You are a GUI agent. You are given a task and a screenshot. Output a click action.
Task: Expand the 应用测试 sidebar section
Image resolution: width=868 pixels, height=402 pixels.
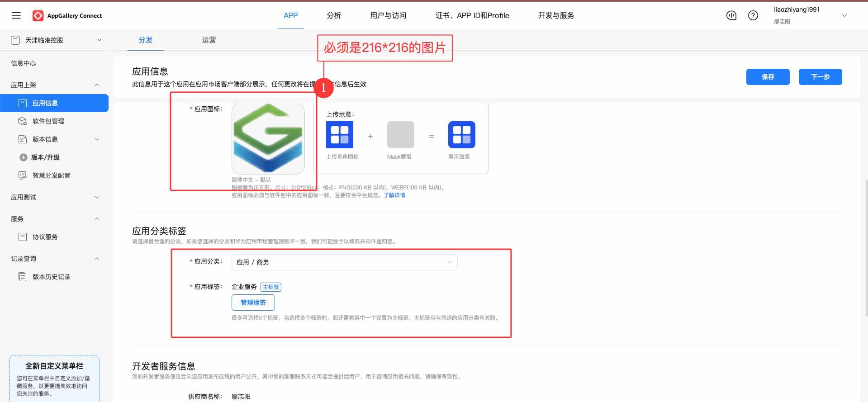[x=96, y=197]
